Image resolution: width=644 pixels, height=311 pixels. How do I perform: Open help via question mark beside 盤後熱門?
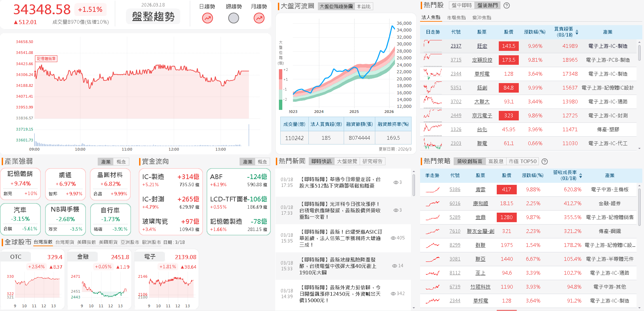(507, 5)
